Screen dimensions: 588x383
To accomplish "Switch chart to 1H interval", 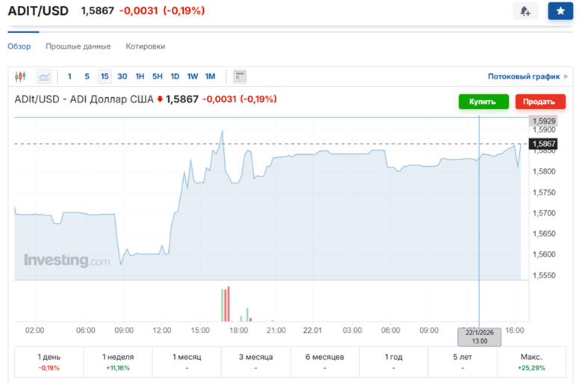I will coord(140,76).
